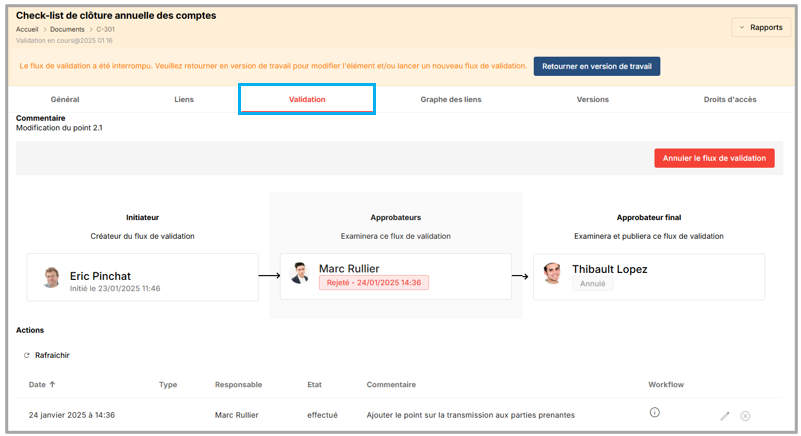Click Thibault Lopez's avatar photo
The image size is (801, 436).
click(x=552, y=273)
